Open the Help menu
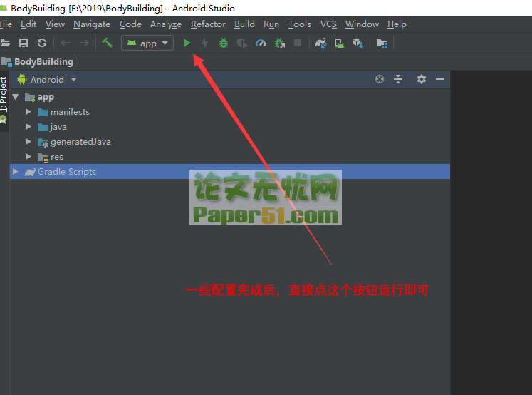Viewport: 532px width, 395px height. tap(397, 24)
